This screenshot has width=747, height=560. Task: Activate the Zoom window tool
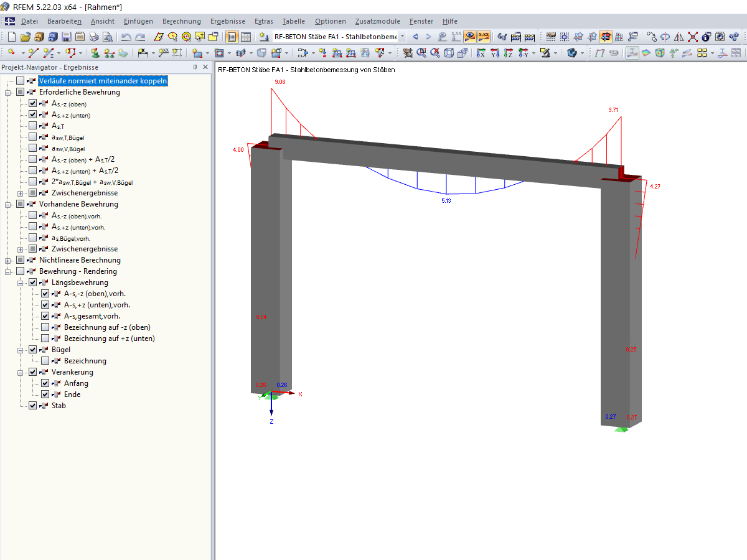[421, 53]
